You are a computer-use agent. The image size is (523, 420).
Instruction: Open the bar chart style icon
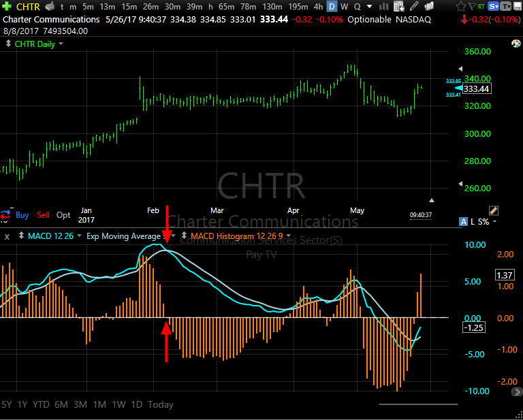384,6
